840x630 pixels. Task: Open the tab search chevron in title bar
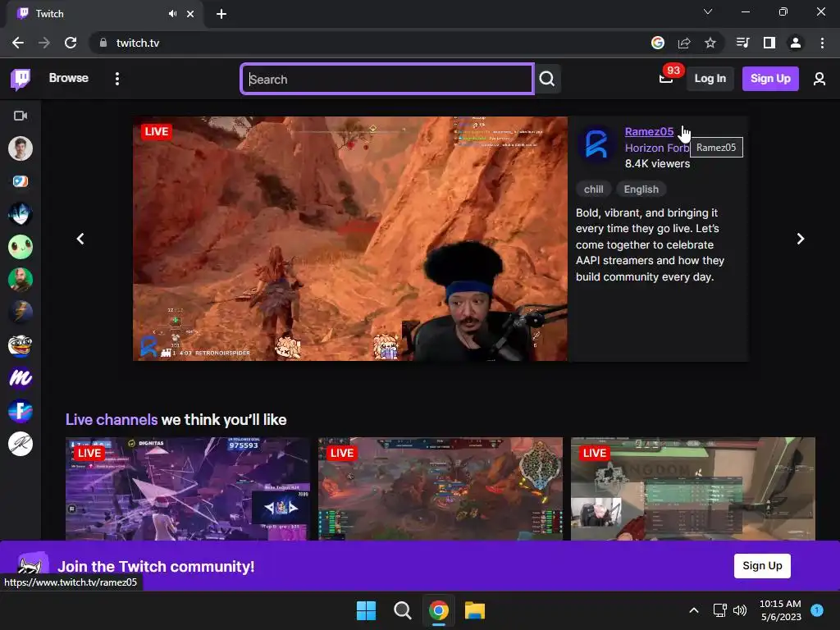click(x=708, y=11)
